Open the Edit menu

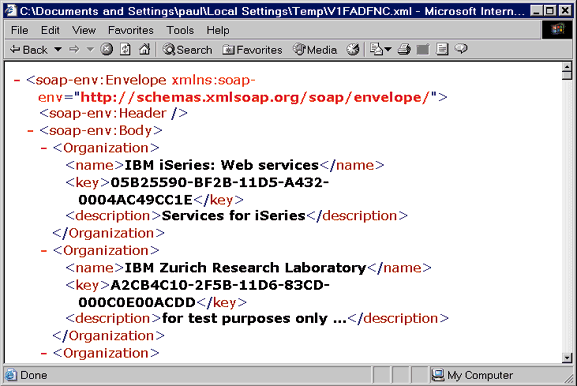click(50, 30)
